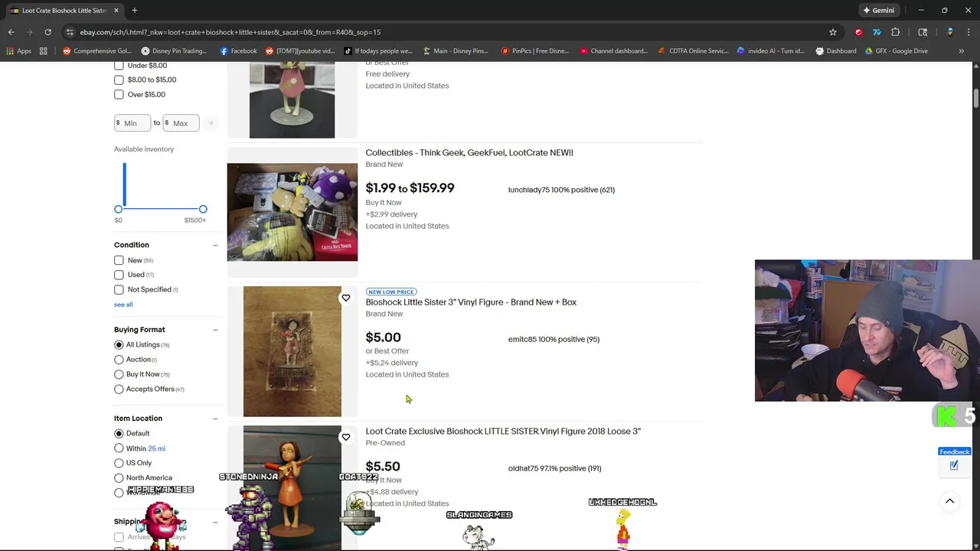Open the Dashboard bookmark
The width and height of the screenshot is (980, 551).
tap(835, 51)
